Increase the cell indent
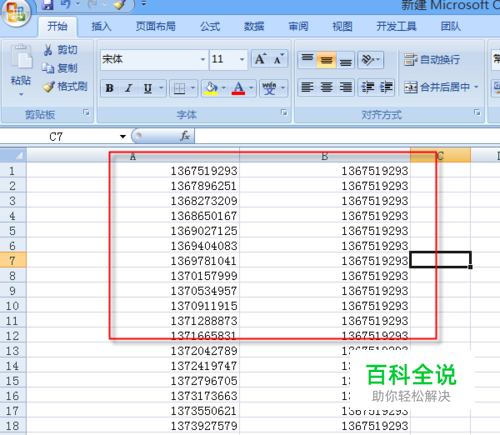500x435 pixels. [x=386, y=87]
